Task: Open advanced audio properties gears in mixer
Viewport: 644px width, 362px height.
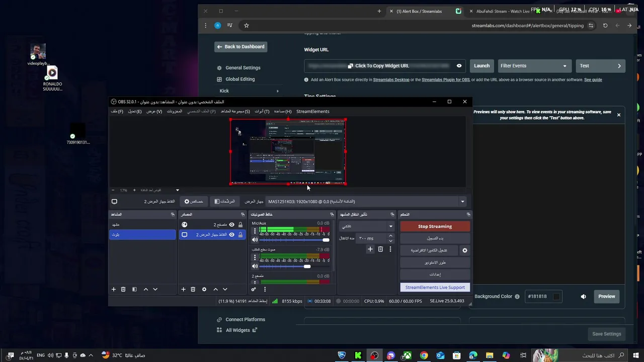Action: coord(254,289)
